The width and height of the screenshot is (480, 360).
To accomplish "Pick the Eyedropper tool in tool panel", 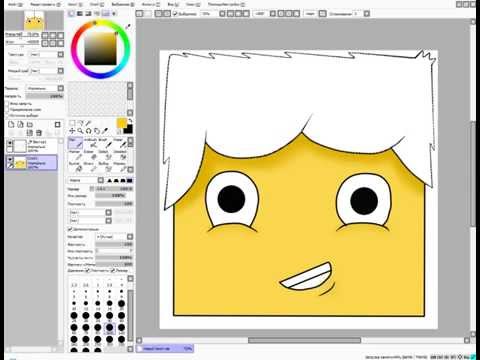I will click(x=105, y=131).
